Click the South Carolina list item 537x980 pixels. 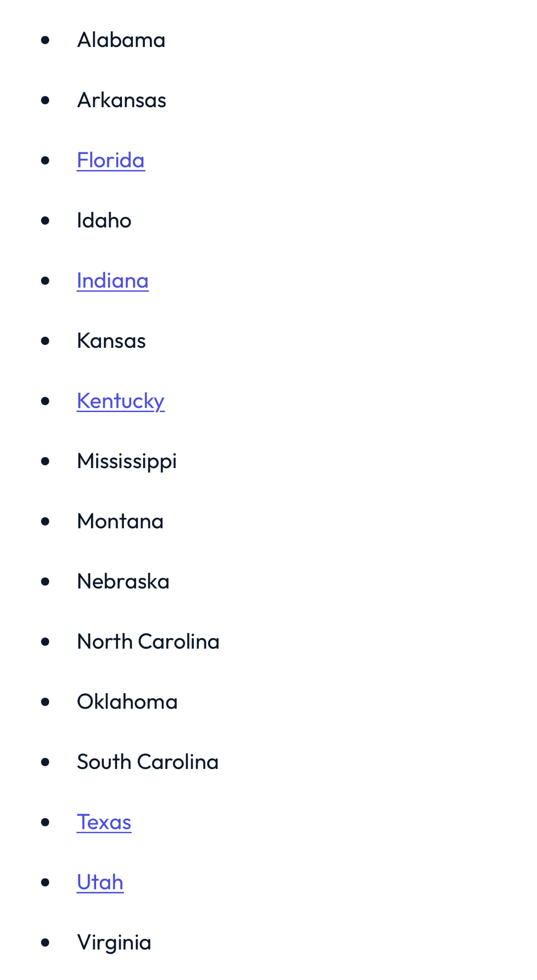tap(147, 762)
